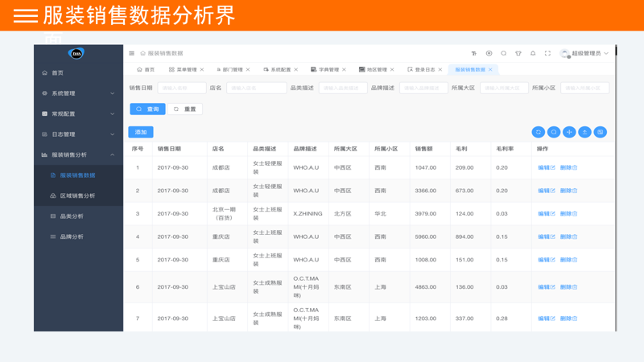Screen dimensions: 644x362
Task: Click the app logo in sidebar
Action: pyautogui.click(x=76, y=53)
